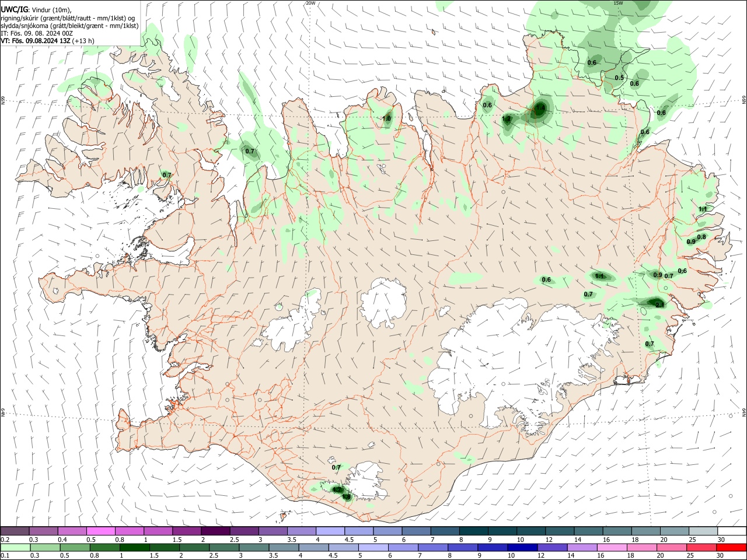747x560 pixels.
Task: Pick the 2.5 swatch in lower legend row
Action: (224, 548)
